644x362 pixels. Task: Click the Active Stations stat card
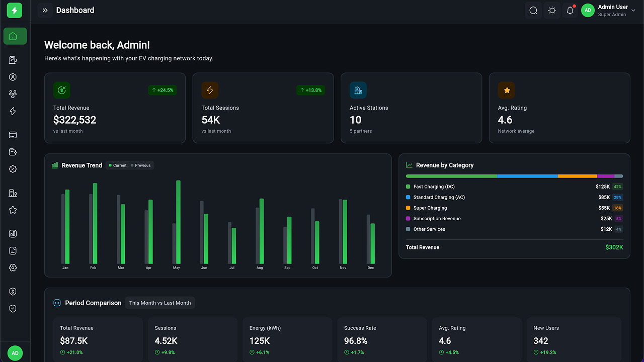(x=411, y=108)
